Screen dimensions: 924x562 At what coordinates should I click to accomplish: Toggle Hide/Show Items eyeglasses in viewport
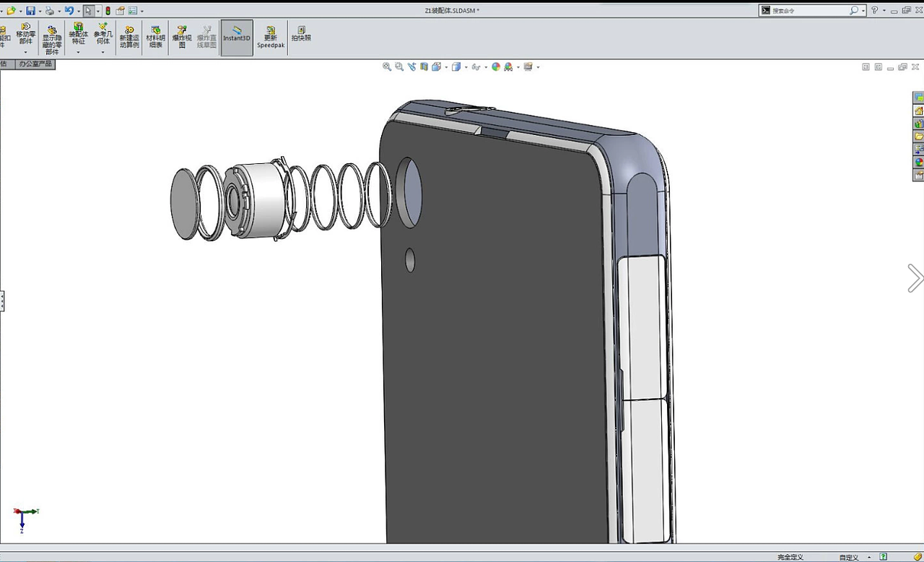[476, 66]
